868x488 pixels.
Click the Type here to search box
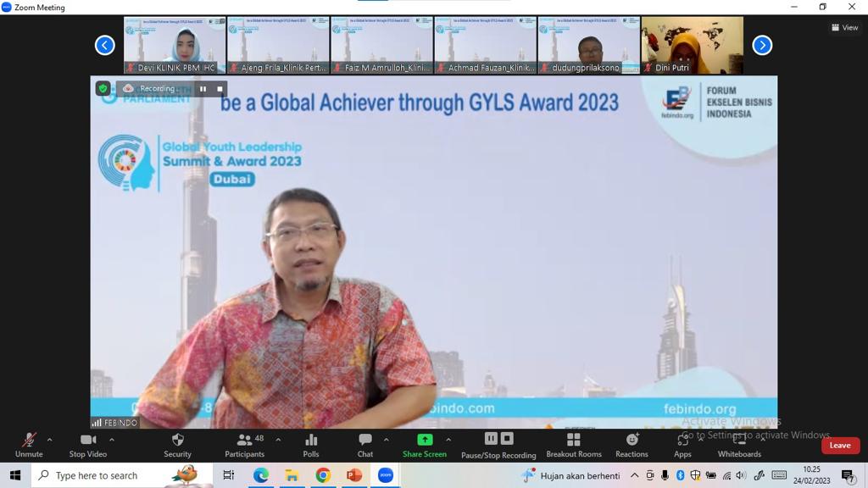(122, 475)
